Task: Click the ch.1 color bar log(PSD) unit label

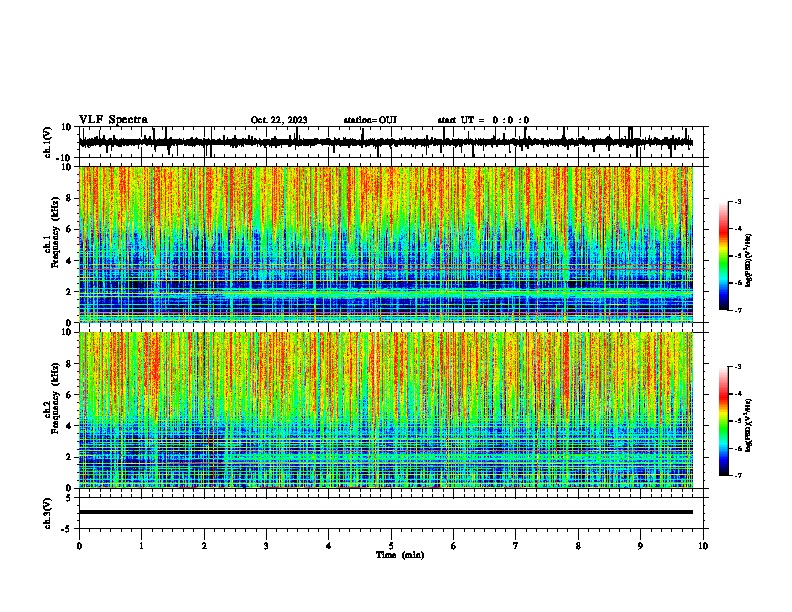Action: 749,260
